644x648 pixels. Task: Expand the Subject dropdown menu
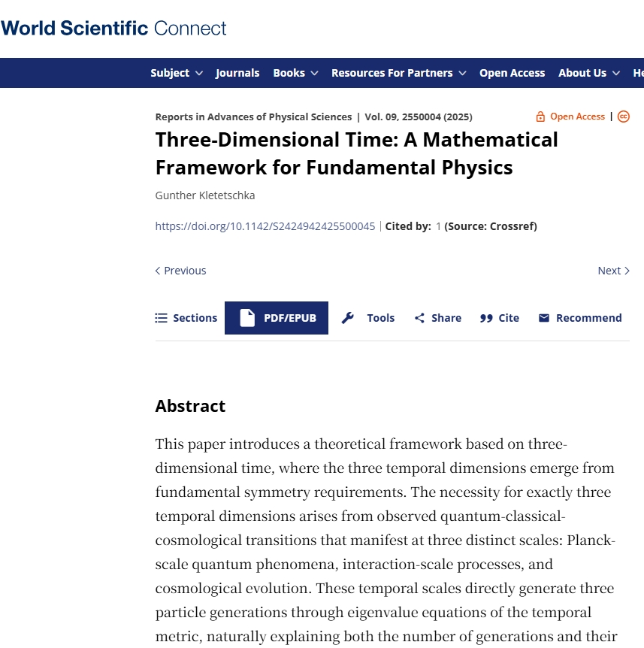pyautogui.click(x=177, y=73)
